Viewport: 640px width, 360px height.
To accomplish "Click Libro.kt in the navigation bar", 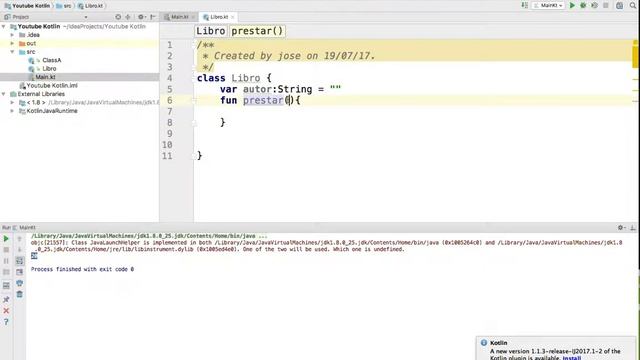I will (91, 6).
